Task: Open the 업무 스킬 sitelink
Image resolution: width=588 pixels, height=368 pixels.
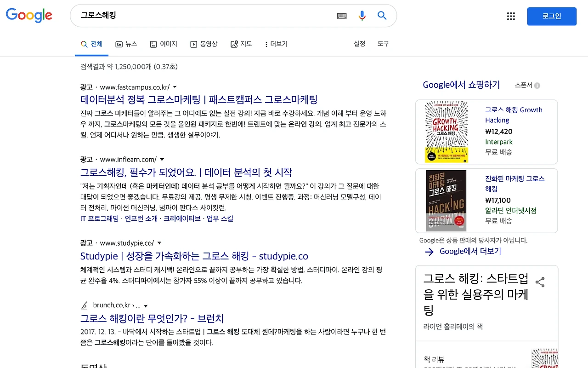Action: pyautogui.click(x=220, y=218)
